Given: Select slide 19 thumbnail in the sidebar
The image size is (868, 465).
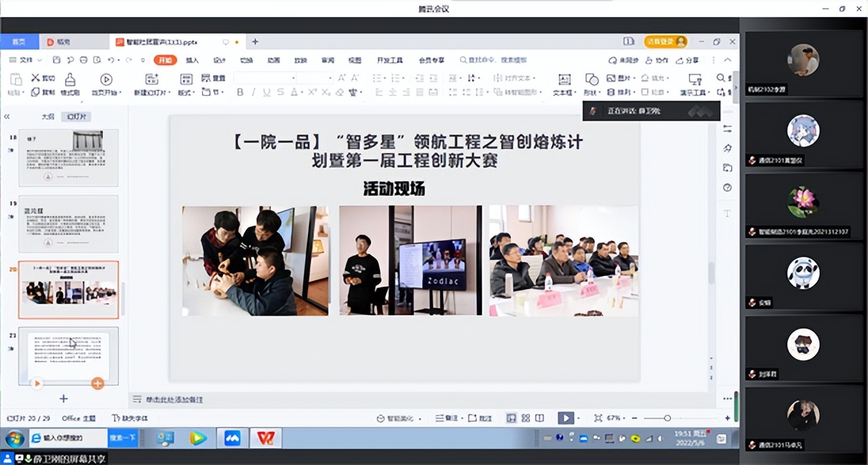Looking at the screenshot, I should (x=68, y=224).
